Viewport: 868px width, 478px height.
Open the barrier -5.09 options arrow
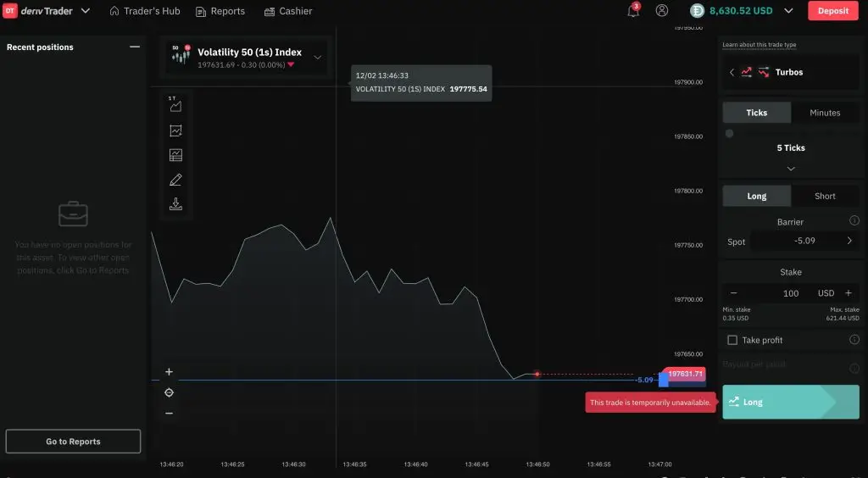pos(849,241)
